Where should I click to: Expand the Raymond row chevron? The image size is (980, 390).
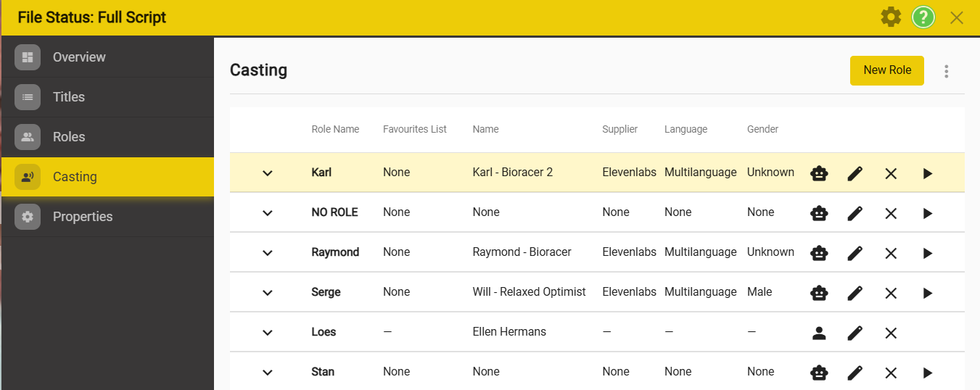click(268, 253)
